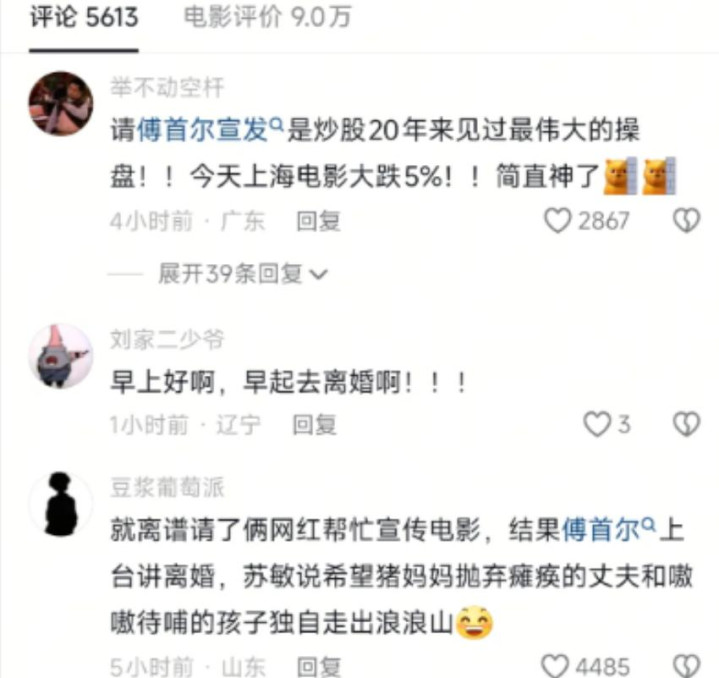The image size is (719, 678).
Task: Select the 评论 5613 tab
Action: (84, 17)
